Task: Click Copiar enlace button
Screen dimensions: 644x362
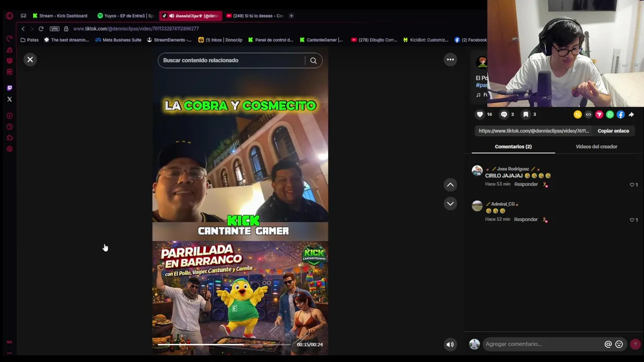Action: 613,131
